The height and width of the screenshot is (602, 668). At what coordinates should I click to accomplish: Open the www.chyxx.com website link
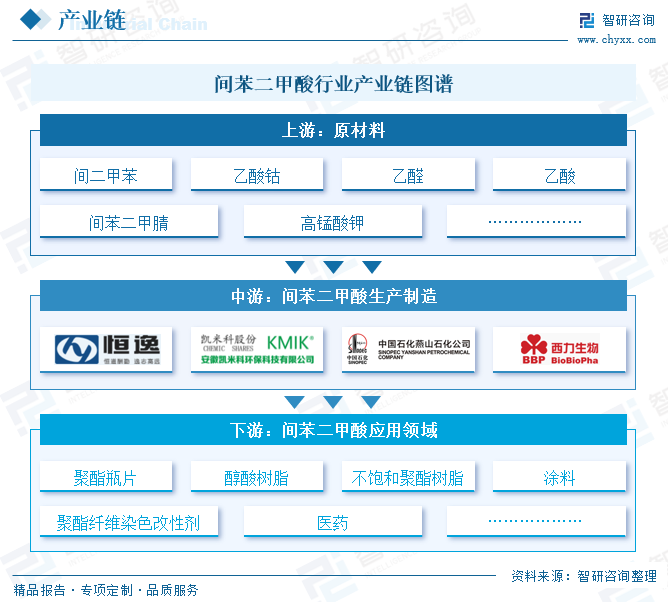pos(616,40)
